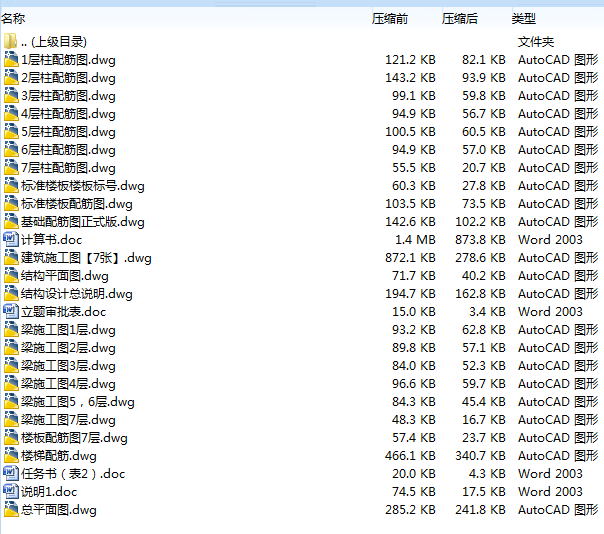Click the Word icon of 立题审批表.doc
Viewport: 604px width, 534px height.
(11, 311)
